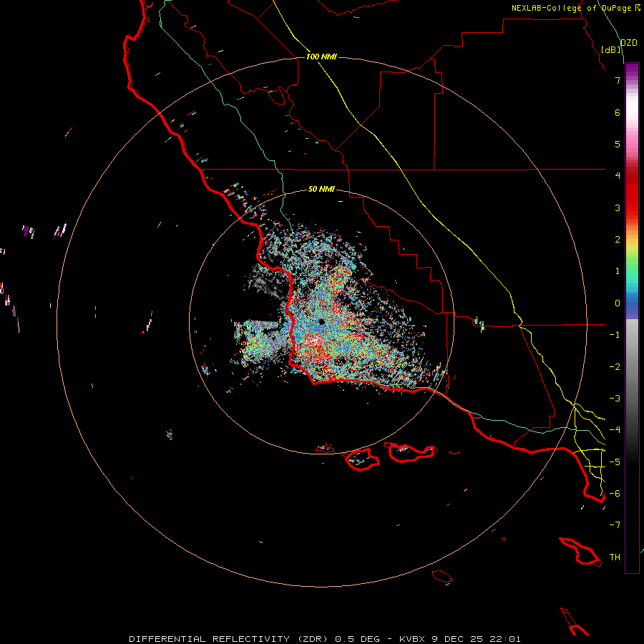Viewport: 644px width, 644px height.
Task: Click the positive '6' color scale value
Action: click(618, 112)
